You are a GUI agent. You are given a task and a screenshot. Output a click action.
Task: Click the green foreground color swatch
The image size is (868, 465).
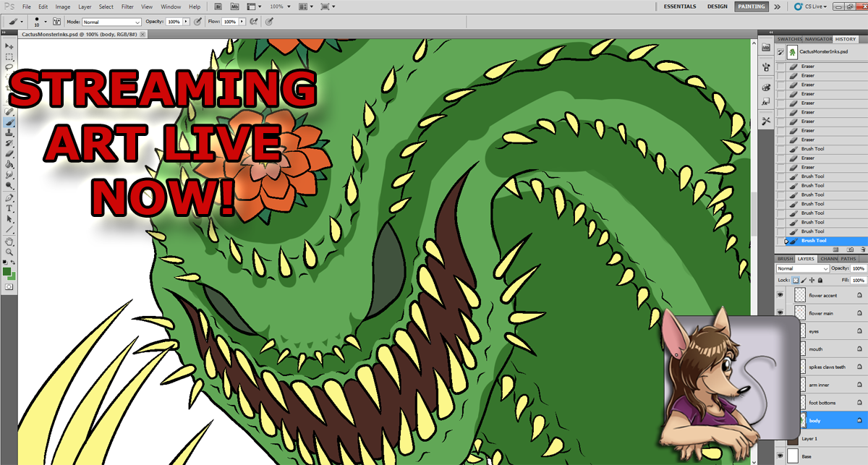(x=7, y=272)
